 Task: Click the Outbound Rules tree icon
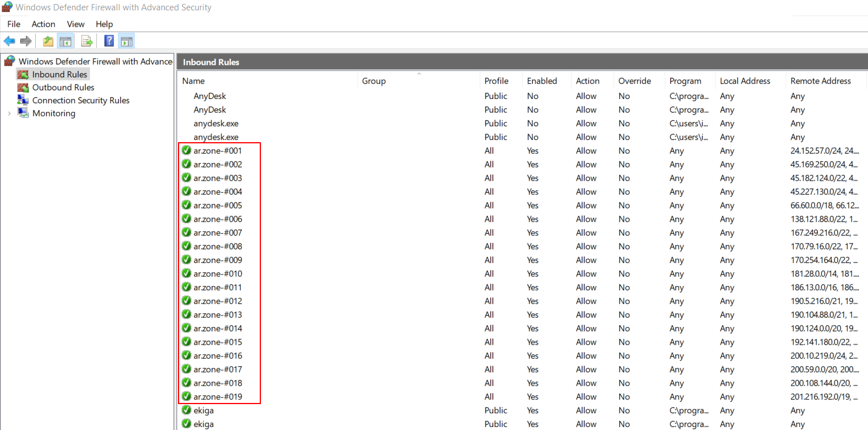point(23,87)
